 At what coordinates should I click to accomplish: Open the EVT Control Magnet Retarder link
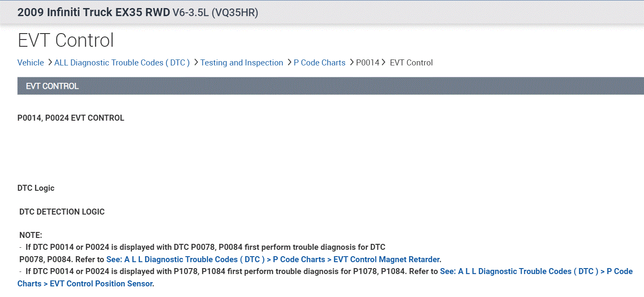point(273,259)
